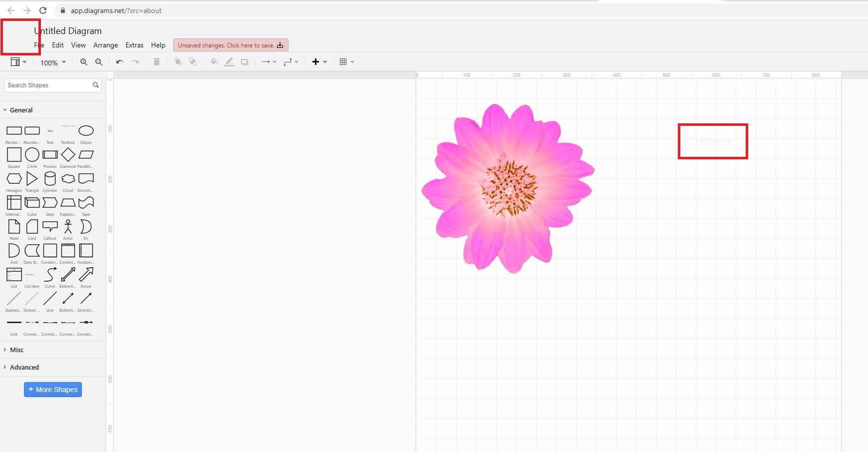Viewport: 868px width, 452px height.
Task: Collapse the General shapes section
Action: (x=20, y=110)
